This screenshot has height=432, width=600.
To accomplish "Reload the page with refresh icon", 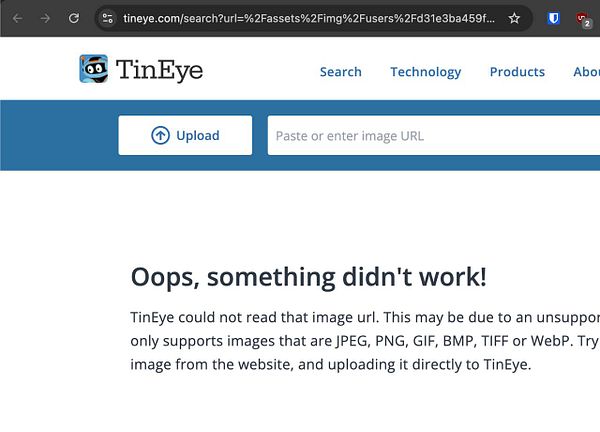I will point(73,18).
